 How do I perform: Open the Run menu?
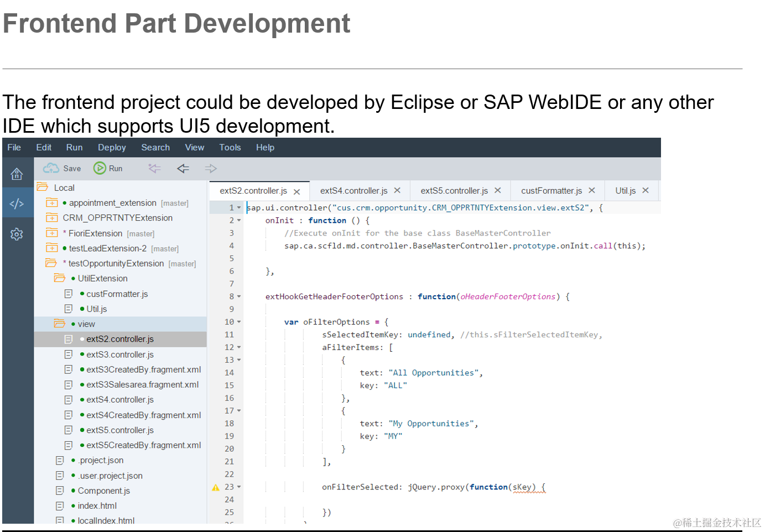point(74,147)
